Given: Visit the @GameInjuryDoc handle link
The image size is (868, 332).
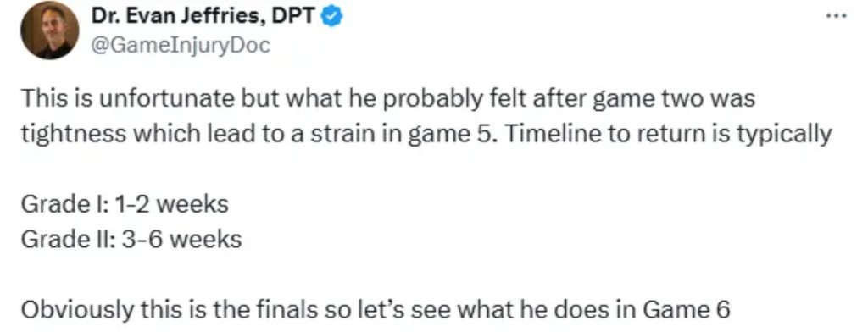Looking at the screenshot, I should click(x=181, y=46).
